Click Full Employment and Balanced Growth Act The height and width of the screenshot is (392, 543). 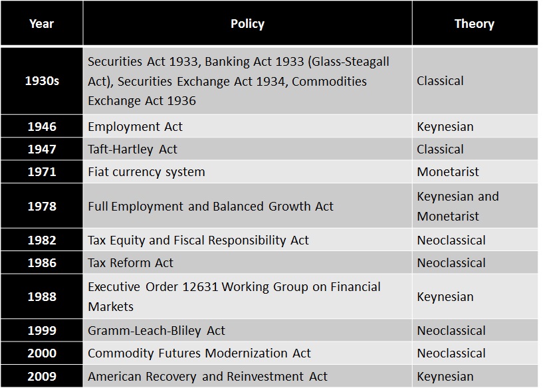point(211,206)
